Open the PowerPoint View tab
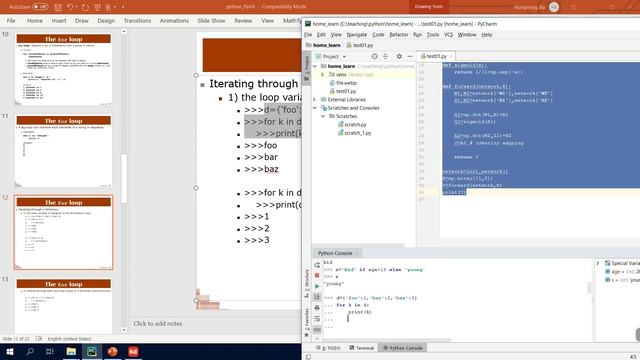 coord(268,20)
